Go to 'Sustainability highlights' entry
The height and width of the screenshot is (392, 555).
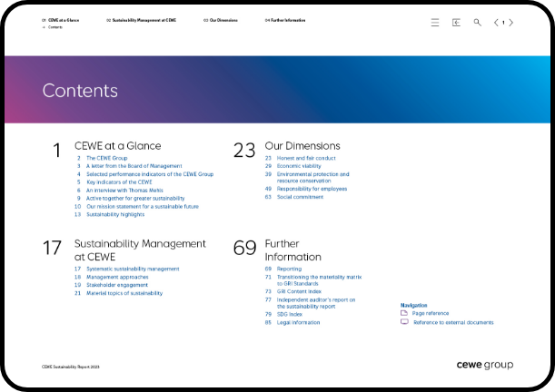(115, 214)
